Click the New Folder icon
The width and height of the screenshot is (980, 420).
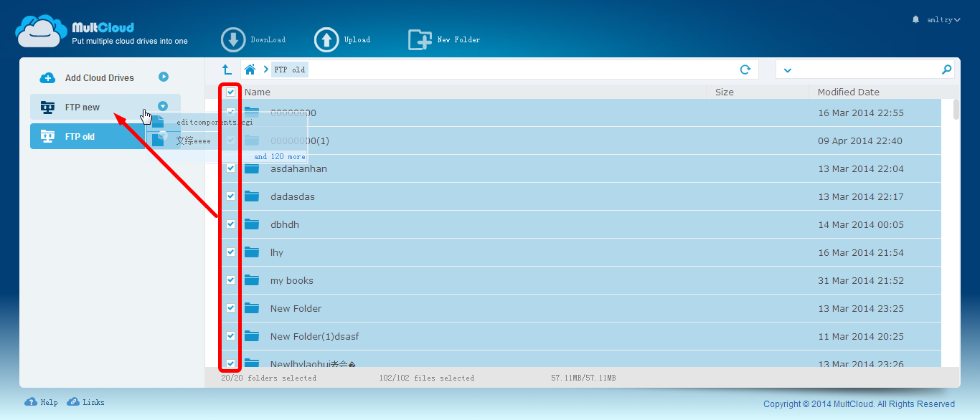(420, 40)
